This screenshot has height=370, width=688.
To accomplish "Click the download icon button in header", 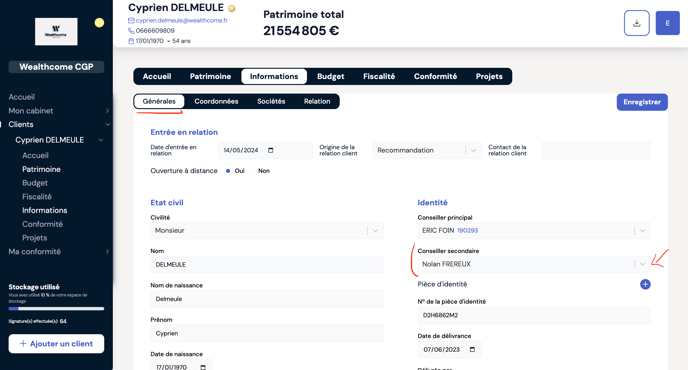I will pos(637,23).
